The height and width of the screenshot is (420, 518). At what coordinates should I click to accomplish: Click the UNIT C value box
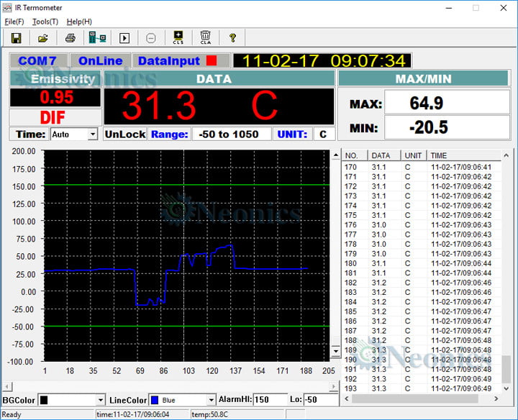[324, 134]
